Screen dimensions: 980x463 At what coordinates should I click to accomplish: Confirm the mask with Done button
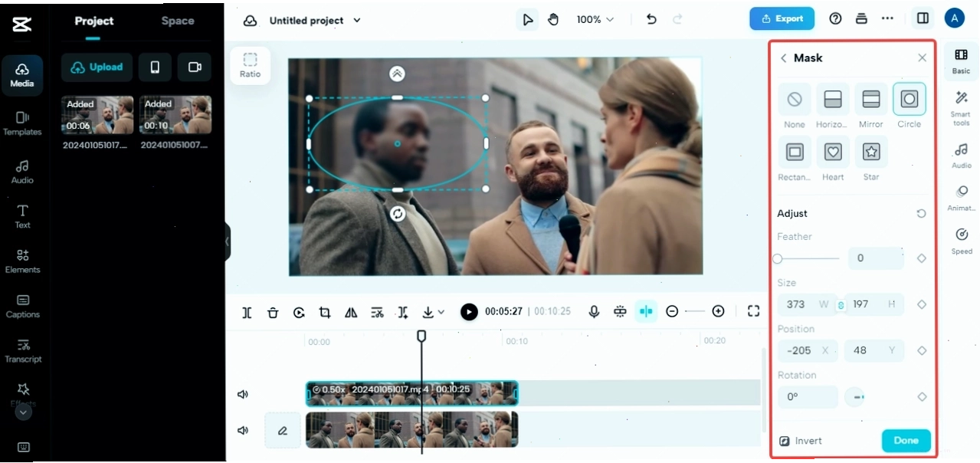(x=906, y=441)
